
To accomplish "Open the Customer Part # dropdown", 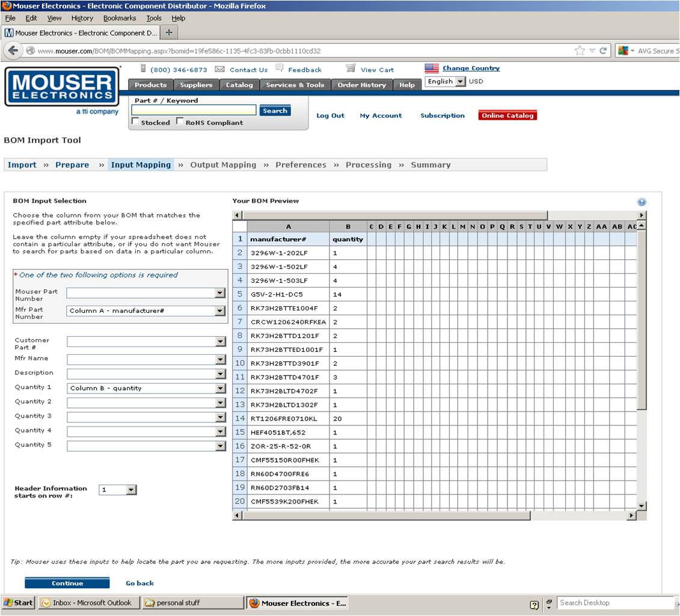I will [x=221, y=342].
